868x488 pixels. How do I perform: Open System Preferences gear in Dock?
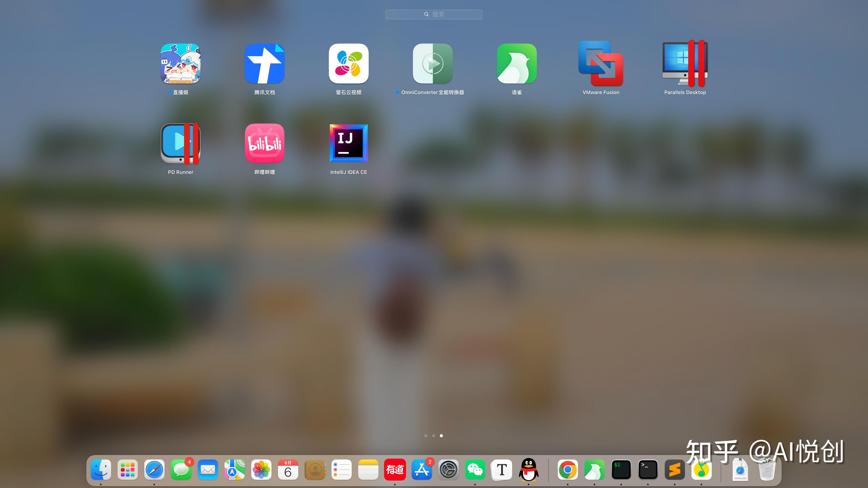pos(449,469)
